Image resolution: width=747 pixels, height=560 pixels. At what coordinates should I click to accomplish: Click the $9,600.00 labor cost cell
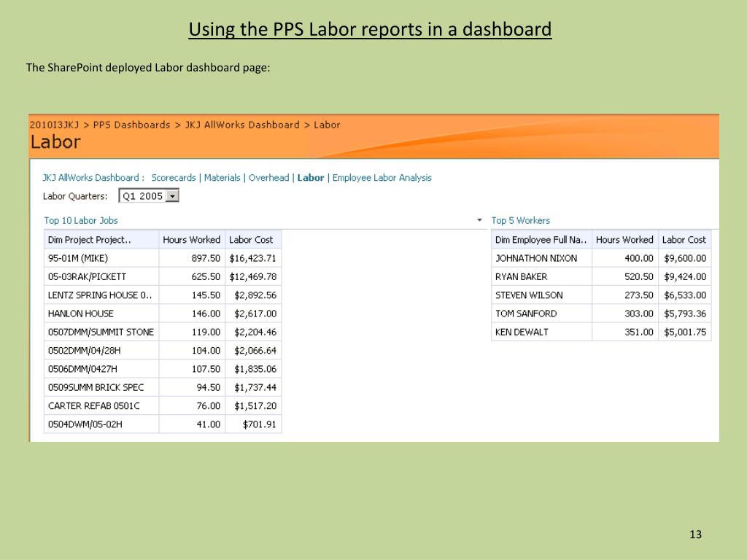[684, 258]
